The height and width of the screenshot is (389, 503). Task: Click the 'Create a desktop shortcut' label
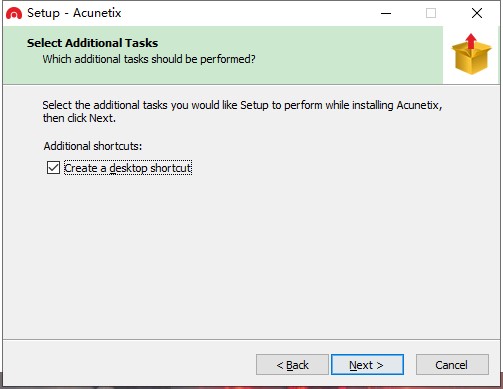point(128,168)
